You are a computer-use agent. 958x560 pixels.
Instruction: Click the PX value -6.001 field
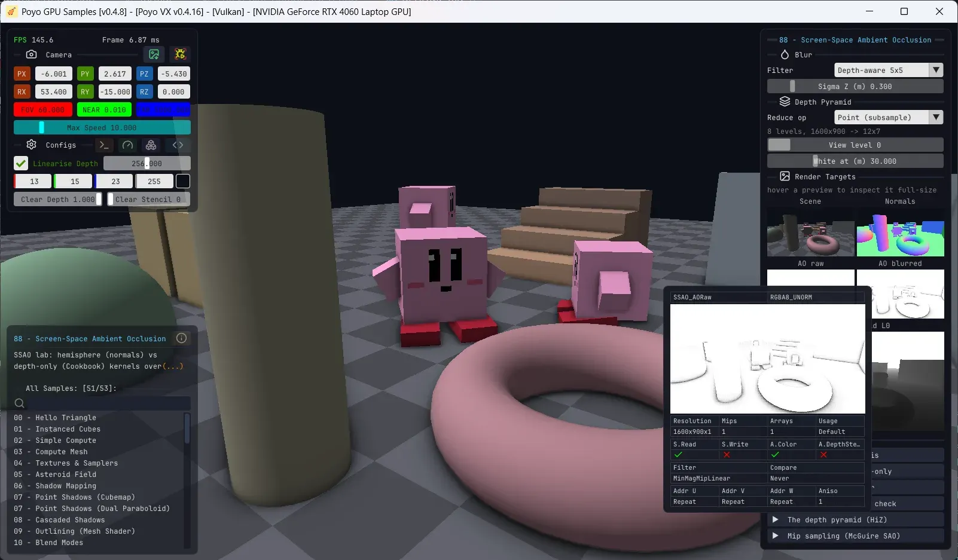54,74
